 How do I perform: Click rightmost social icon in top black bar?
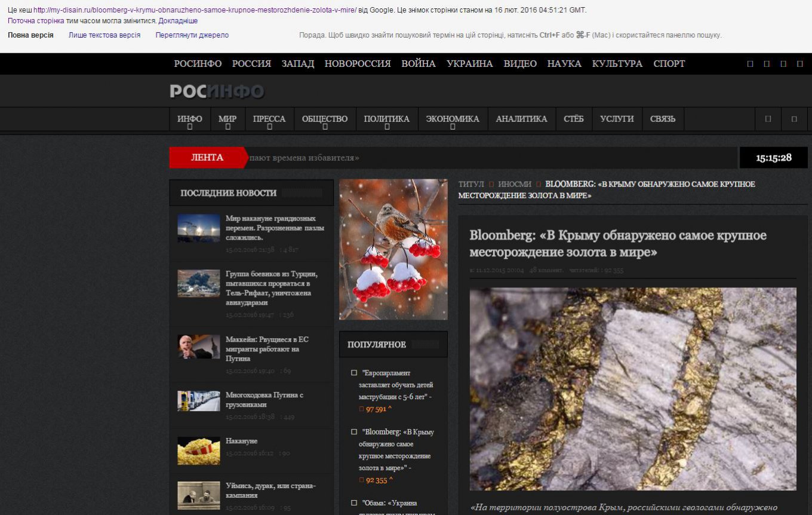tap(800, 64)
